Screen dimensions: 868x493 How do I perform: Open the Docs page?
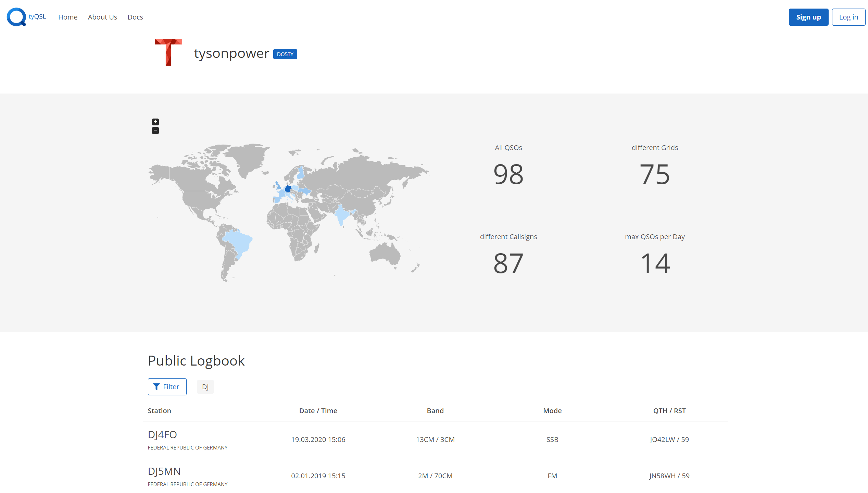pos(135,17)
